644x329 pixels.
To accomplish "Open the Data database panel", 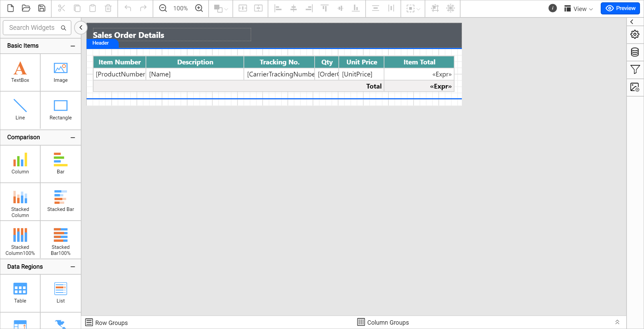I will 635,52.
